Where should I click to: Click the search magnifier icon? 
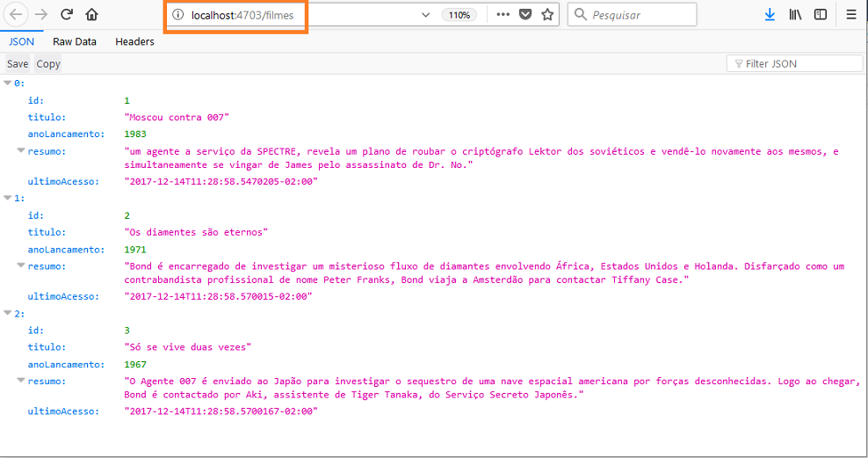coord(580,14)
